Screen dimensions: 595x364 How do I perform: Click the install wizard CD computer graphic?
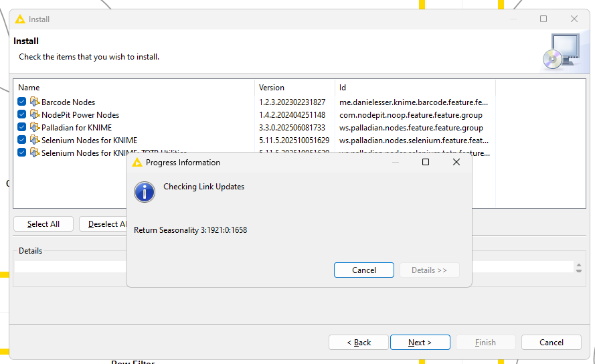point(560,52)
